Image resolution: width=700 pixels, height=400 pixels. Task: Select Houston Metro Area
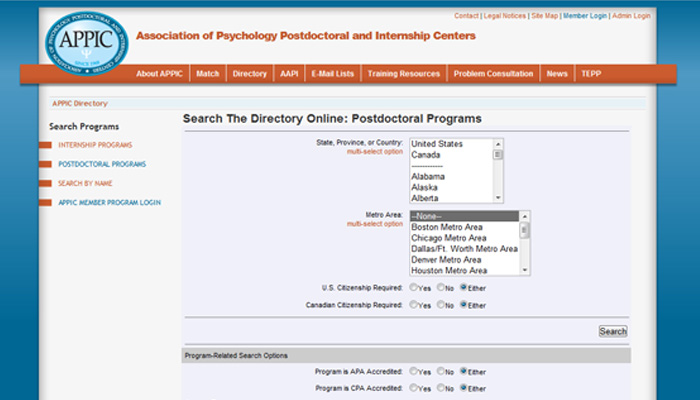click(465, 271)
